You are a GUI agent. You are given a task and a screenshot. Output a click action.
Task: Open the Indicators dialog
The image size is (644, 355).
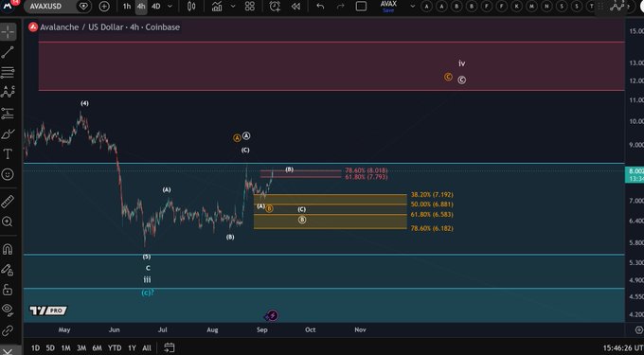(217, 7)
